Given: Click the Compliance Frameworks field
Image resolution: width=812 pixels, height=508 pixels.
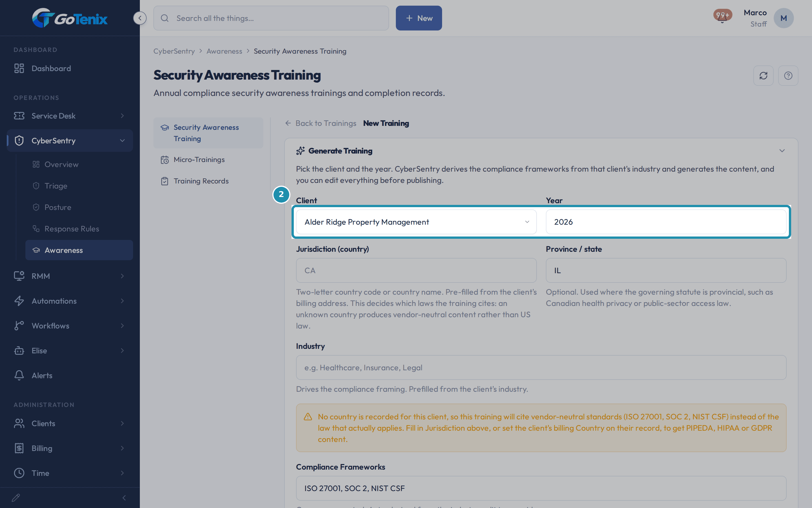Looking at the screenshot, I should tap(541, 488).
